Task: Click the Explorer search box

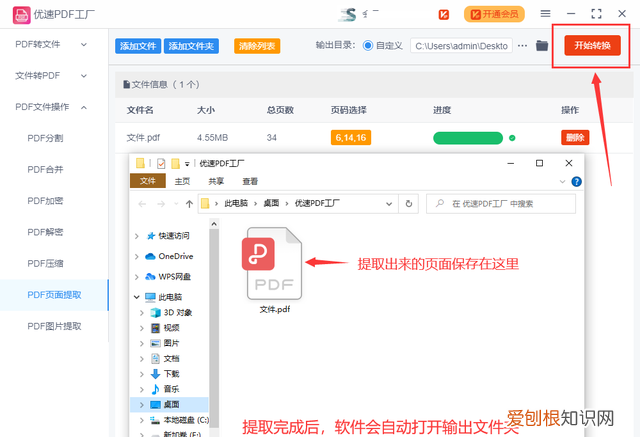Action: click(x=501, y=204)
